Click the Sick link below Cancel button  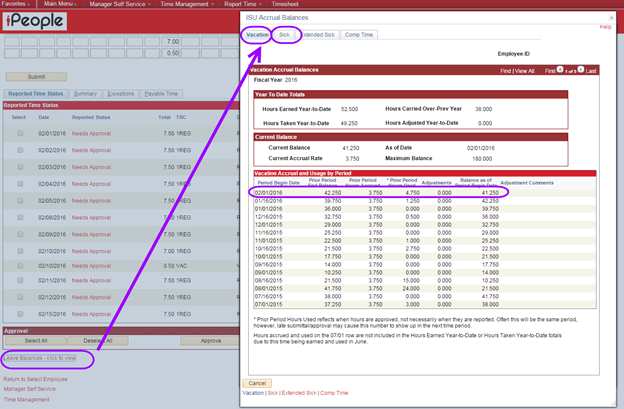pos(273,393)
